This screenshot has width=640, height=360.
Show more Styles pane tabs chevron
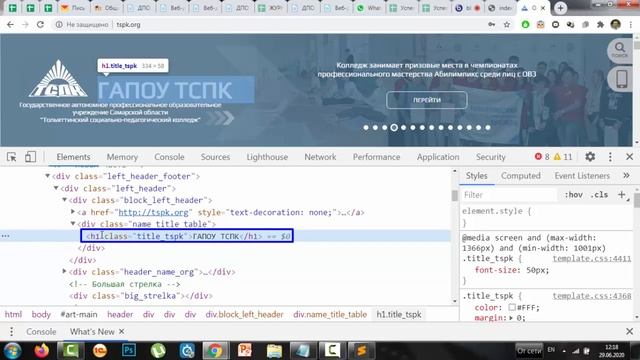point(627,176)
